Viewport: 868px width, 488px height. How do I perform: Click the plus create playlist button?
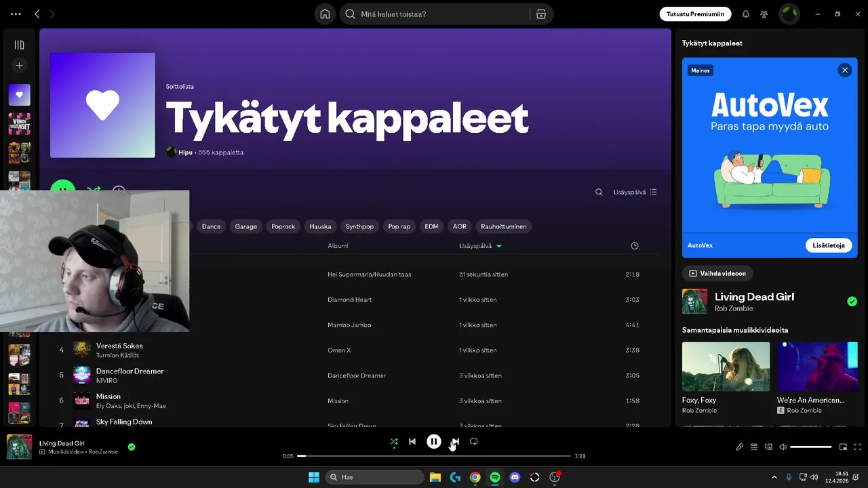(x=20, y=66)
